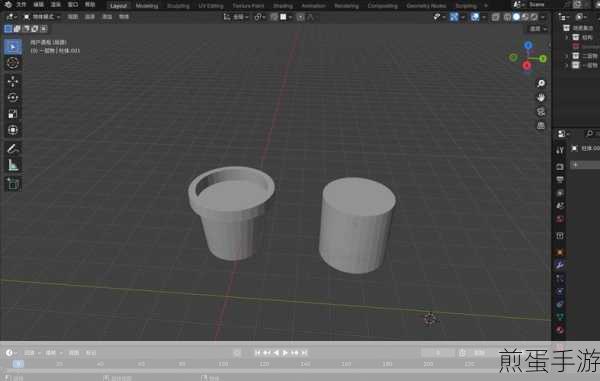Click the bright green Y axis gizmo ball
The image size is (600, 381).
click(543, 59)
